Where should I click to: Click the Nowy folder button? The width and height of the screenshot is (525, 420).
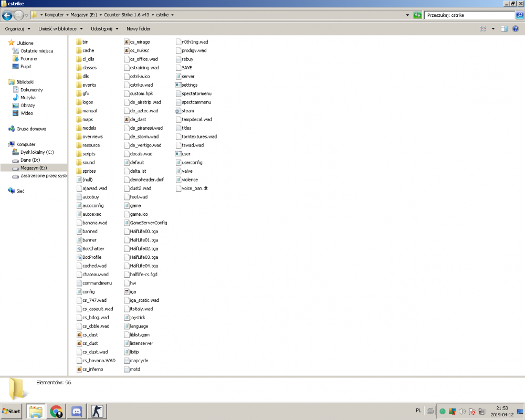139,28
